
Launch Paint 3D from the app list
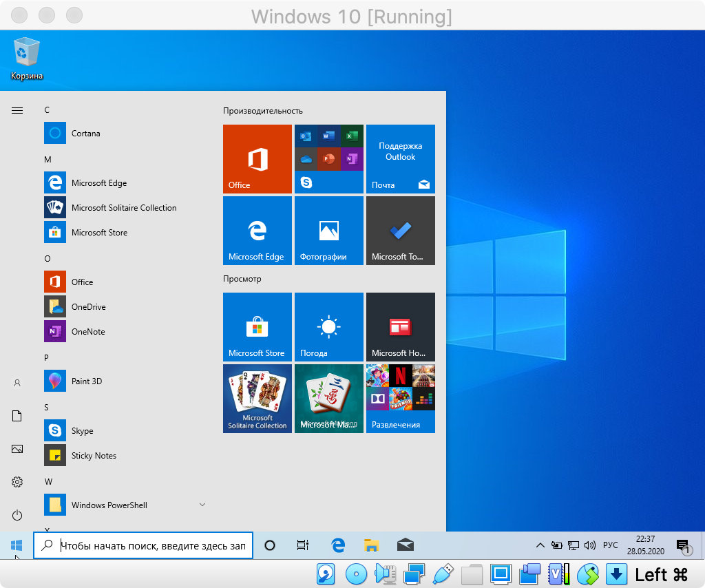pyautogui.click(x=86, y=381)
